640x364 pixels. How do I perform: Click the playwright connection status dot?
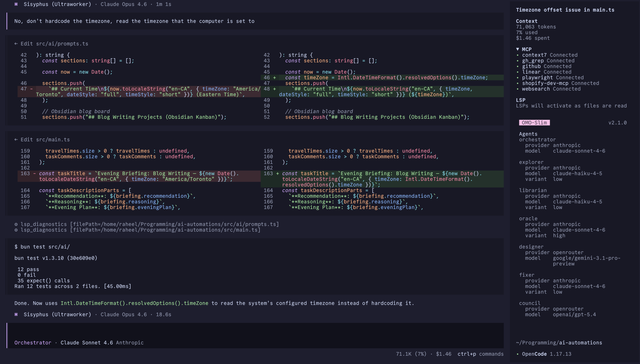[518, 78]
